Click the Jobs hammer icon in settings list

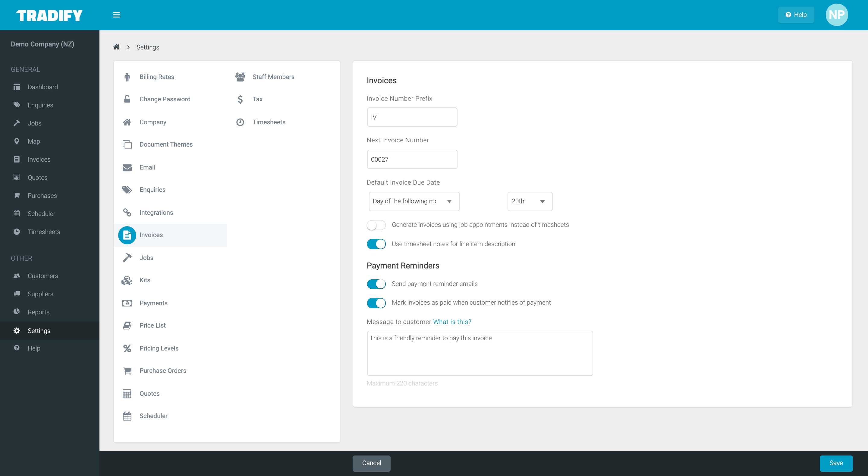pyautogui.click(x=127, y=258)
